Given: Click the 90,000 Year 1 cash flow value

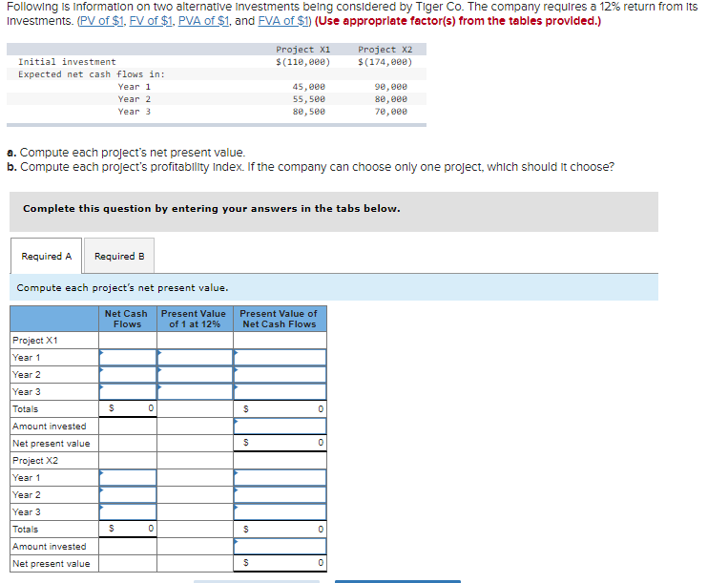Looking at the screenshot, I should (391, 87).
